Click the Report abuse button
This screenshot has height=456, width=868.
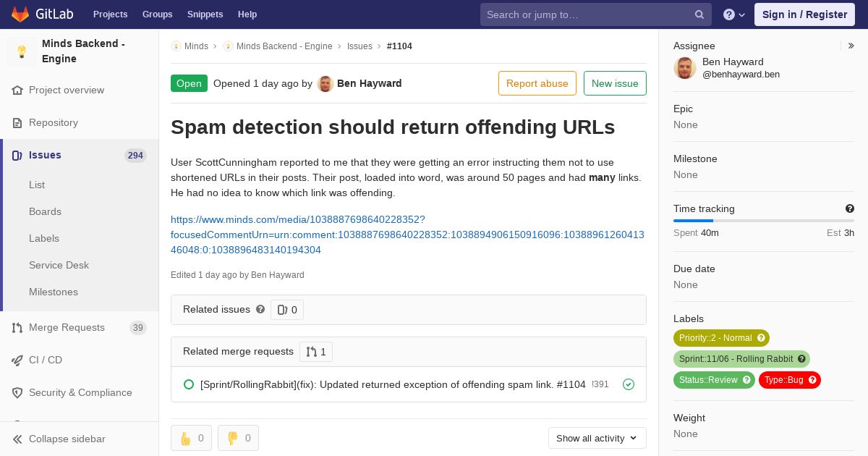(x=537, y=83)
